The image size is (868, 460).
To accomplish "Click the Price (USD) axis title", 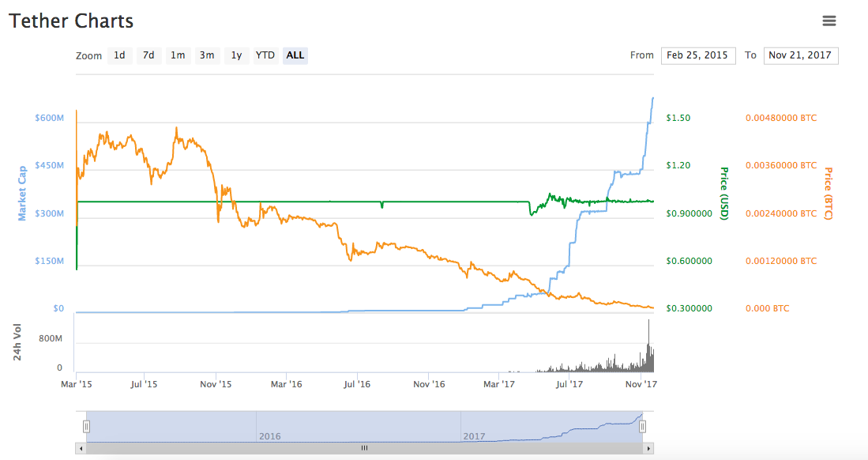I will [x=723, y=194].
